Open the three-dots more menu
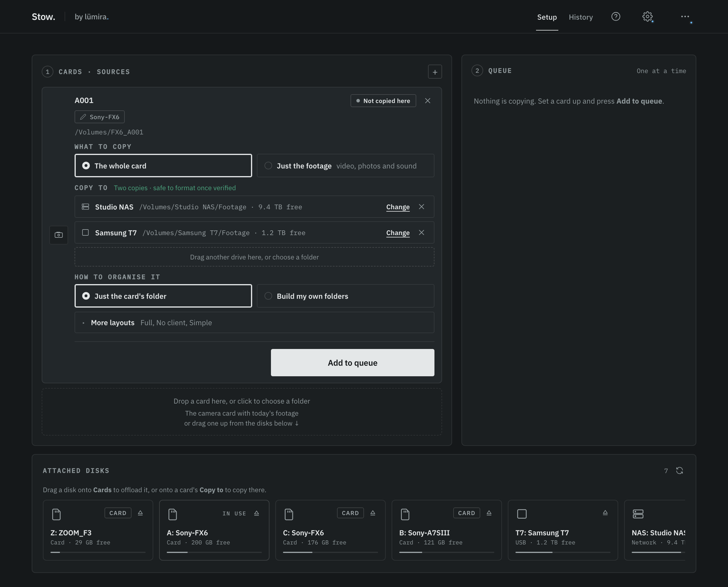The image size is (728, 587). tap(685, 16)
